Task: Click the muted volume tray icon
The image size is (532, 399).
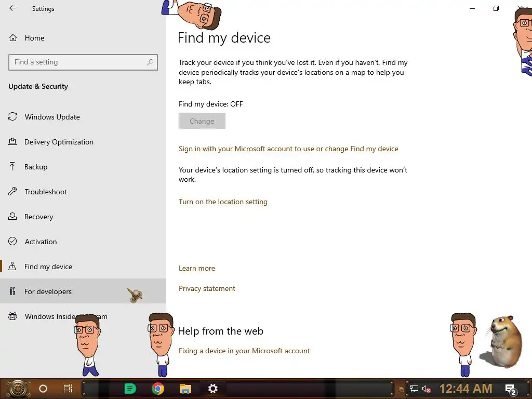Action: click(x=427, y=389)
